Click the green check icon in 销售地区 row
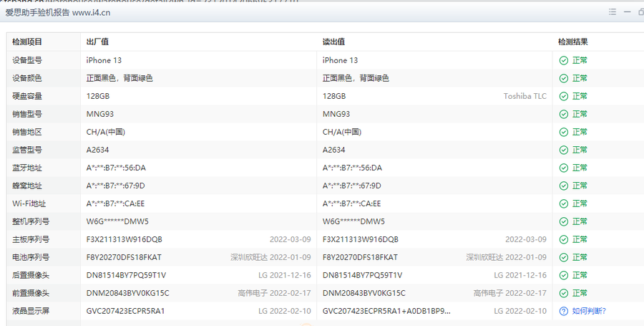This screenshot has height=326, width=644. 564,132
